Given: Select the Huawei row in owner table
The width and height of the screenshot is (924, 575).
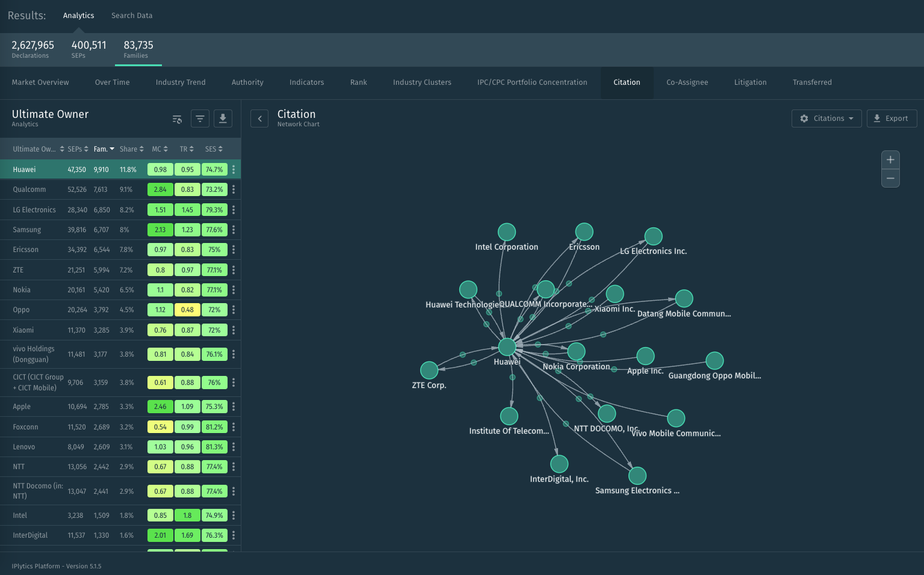Looking at the screenshot, I should (x=120, y=170).
